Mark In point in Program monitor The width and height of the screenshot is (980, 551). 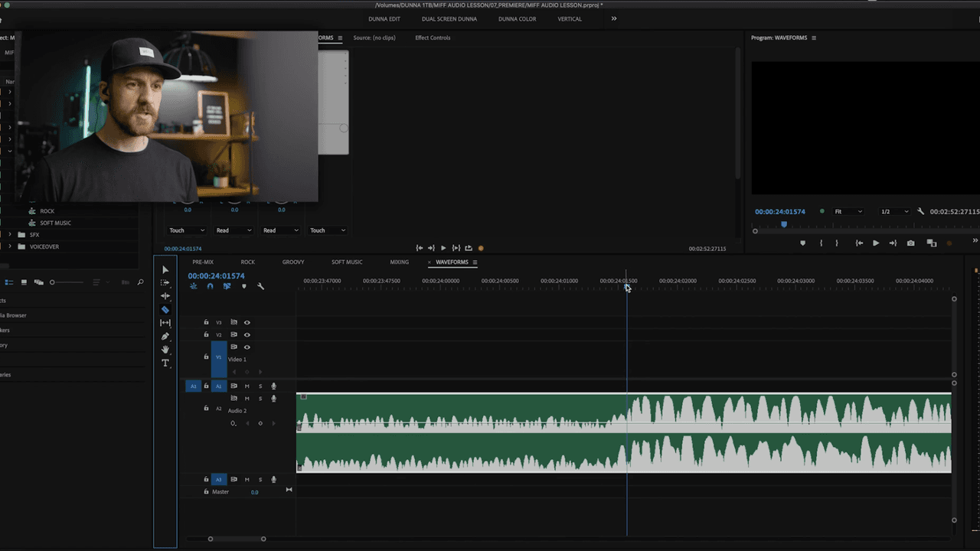pos(821,243)
